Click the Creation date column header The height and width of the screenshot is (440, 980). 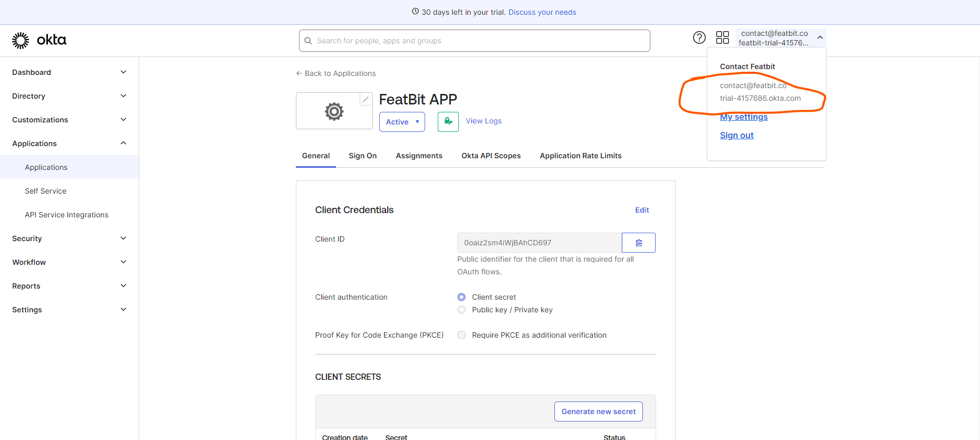pyautogui.click(x=345, y=437)
